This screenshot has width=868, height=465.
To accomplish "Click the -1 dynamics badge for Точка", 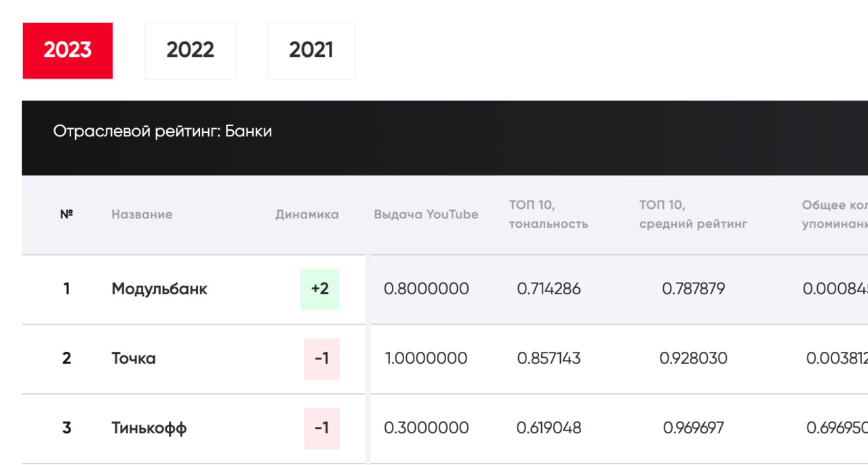I will (x=321, y=358).
